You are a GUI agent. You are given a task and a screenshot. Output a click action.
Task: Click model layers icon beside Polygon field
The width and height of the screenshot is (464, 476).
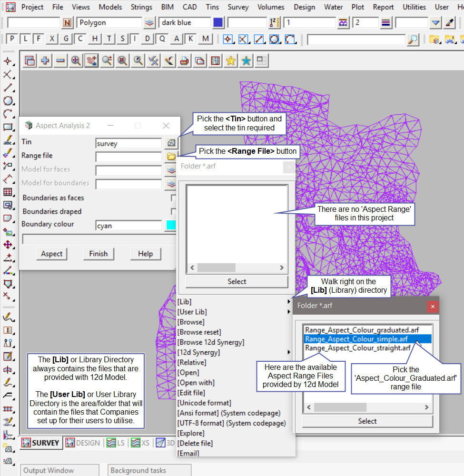coord(149,23)
